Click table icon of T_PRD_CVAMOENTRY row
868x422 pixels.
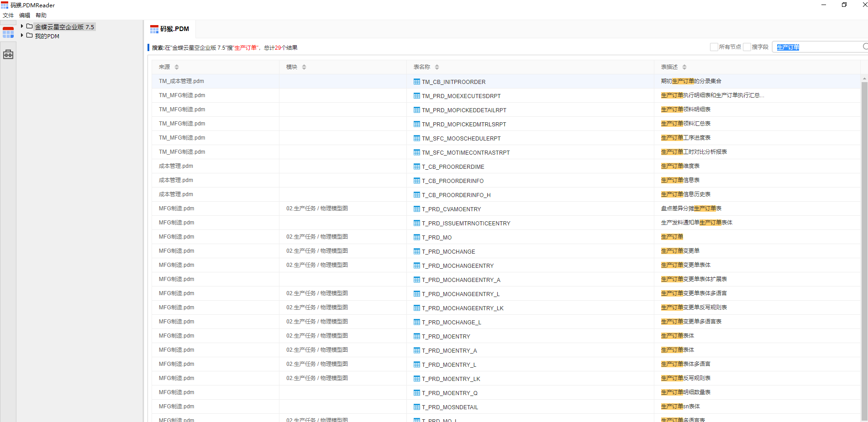[x=417, y=209]
